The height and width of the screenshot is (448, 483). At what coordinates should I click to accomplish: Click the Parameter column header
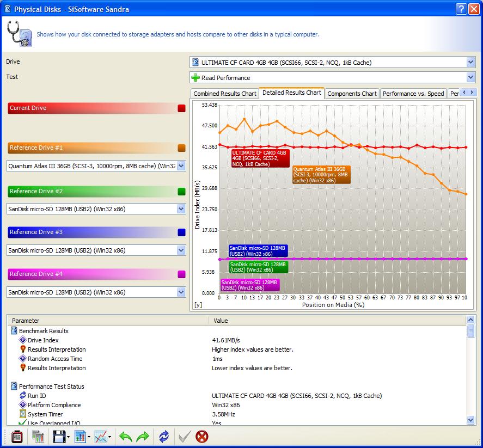click(x=108, y=321)
